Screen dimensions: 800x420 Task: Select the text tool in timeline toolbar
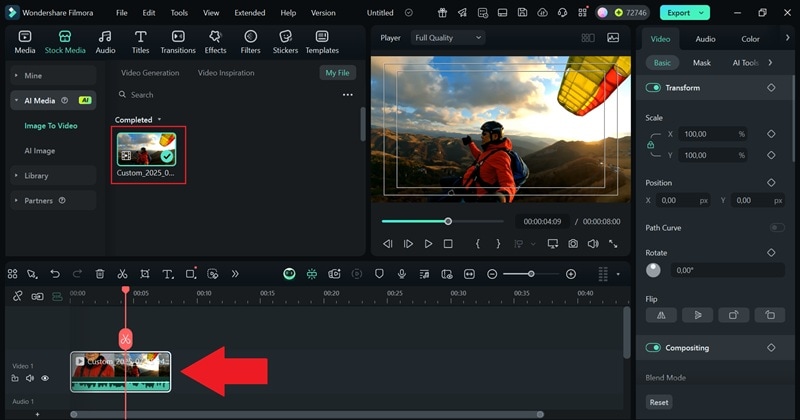pyautogui.click(x=167, y=274)
